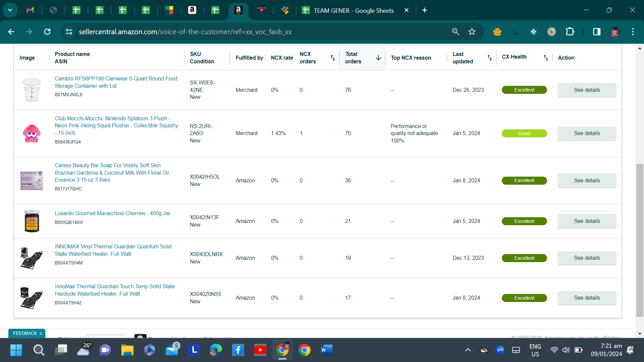Open the zoom magnifier in address bar

[455, 32]
